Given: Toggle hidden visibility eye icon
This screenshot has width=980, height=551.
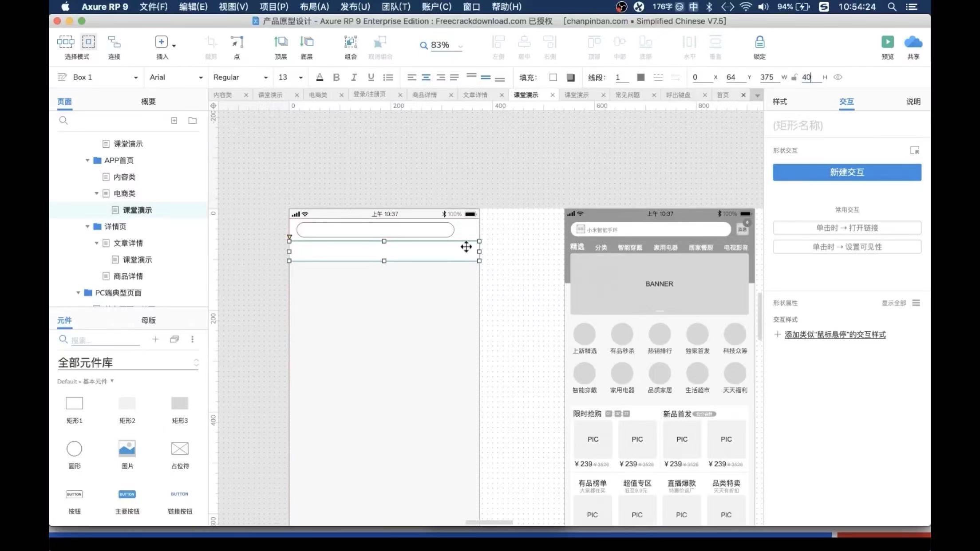Looking at the screenshot, I should pos(838,77).
